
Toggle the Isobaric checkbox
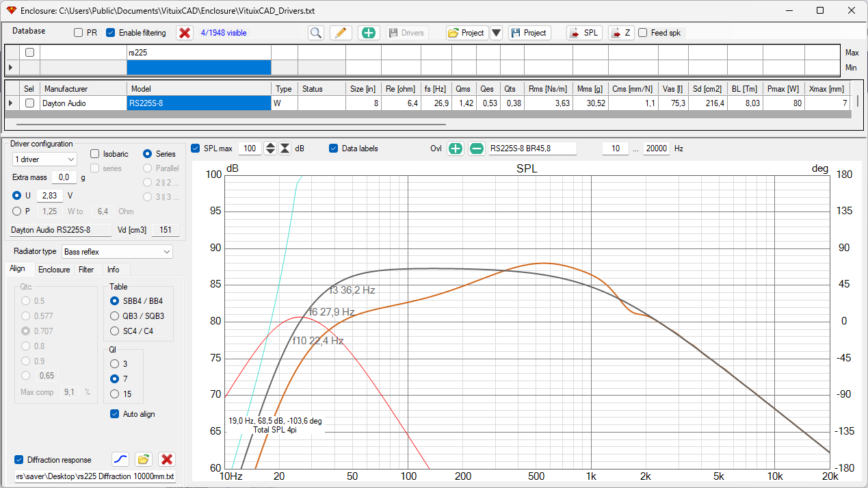[x=95, y=154]
